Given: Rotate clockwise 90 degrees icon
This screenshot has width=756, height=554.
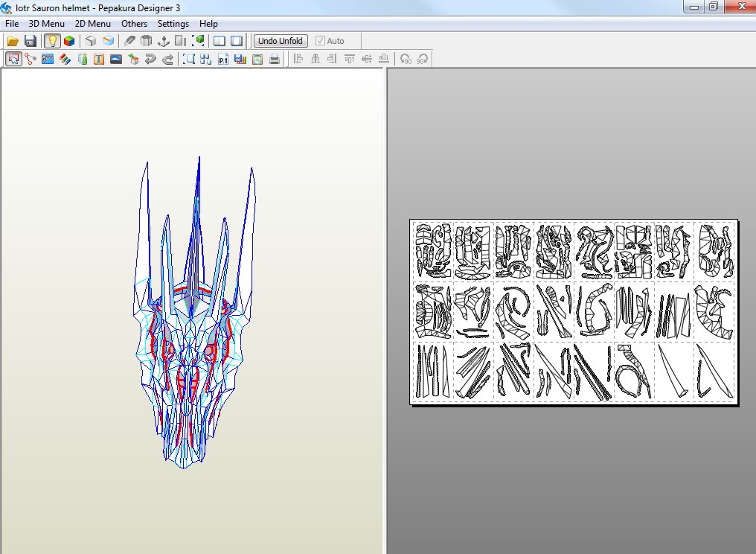Looking at the screenshot, I should coord(423,60).
